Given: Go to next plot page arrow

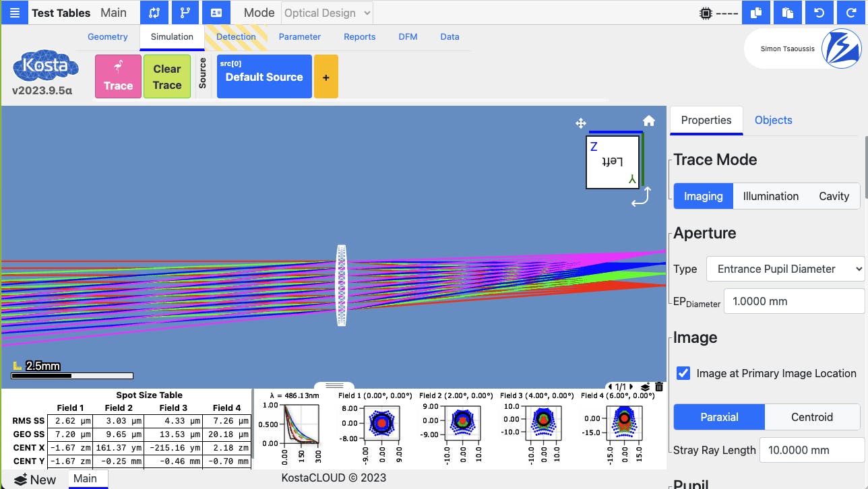Looking at the screenshot, I should (x=631, y=387).
